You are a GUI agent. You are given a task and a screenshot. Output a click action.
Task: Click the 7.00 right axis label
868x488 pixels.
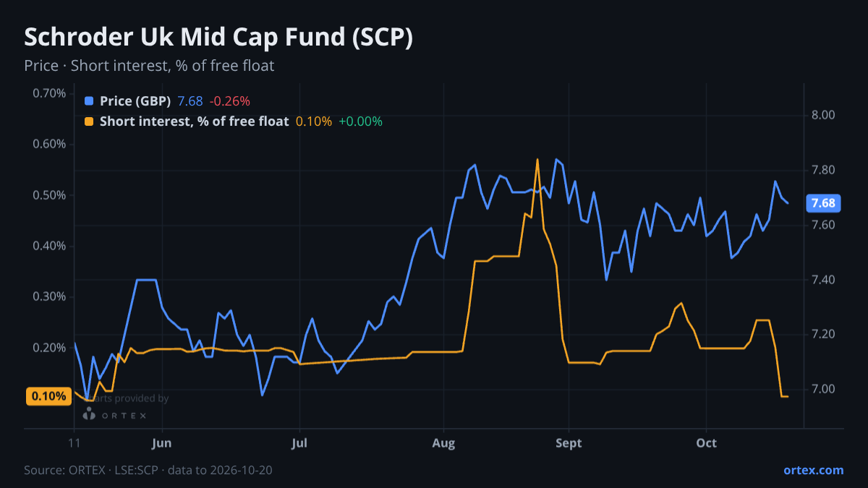point(823,389)
